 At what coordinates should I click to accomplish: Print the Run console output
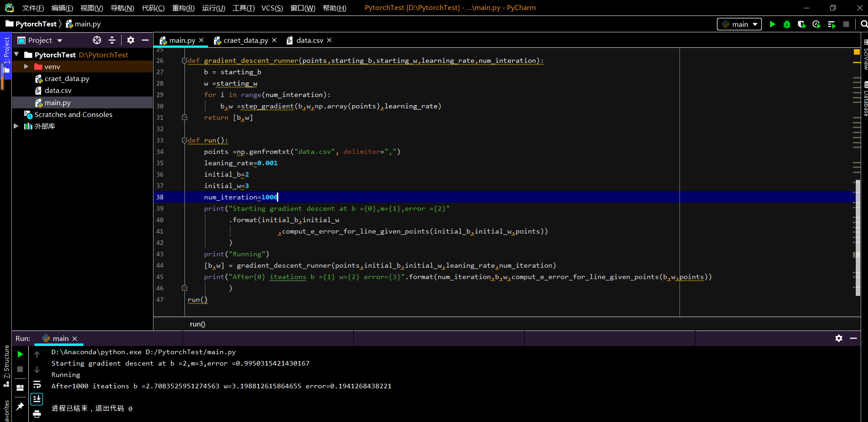tap(37, 414)
